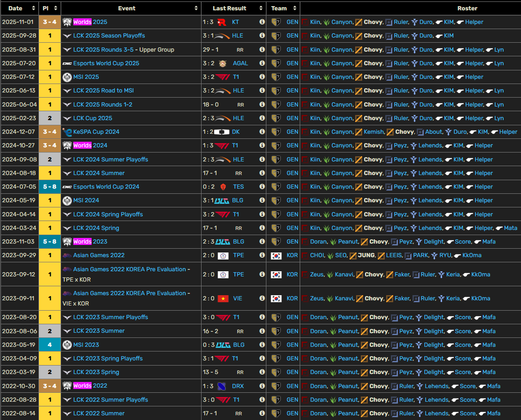Open LCK 2024 Summer Playoffs link

tap(110, 160)
